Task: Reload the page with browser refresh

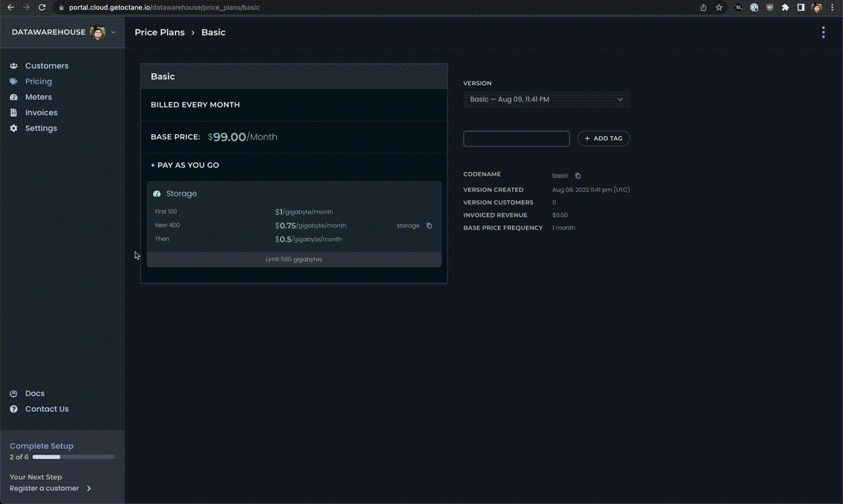Action: [42, 7]
